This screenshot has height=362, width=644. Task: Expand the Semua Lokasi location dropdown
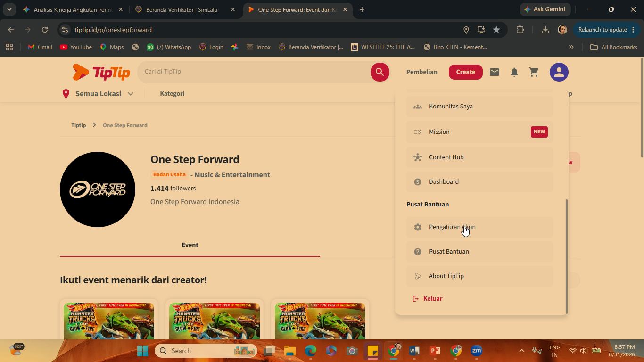(98, 94)
